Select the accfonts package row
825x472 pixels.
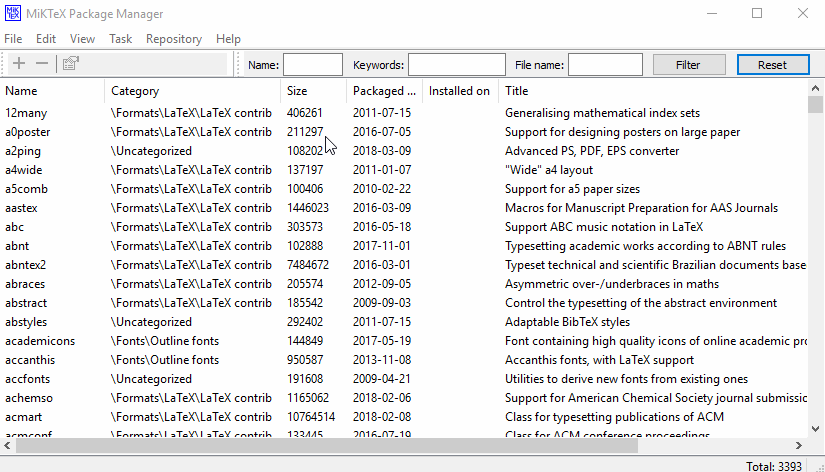click(404, 378)
